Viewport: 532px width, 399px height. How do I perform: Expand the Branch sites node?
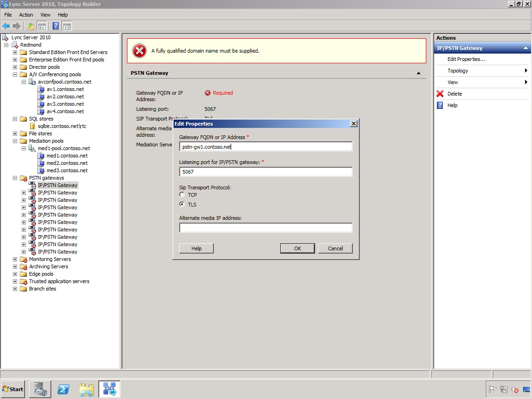[15, 289]
